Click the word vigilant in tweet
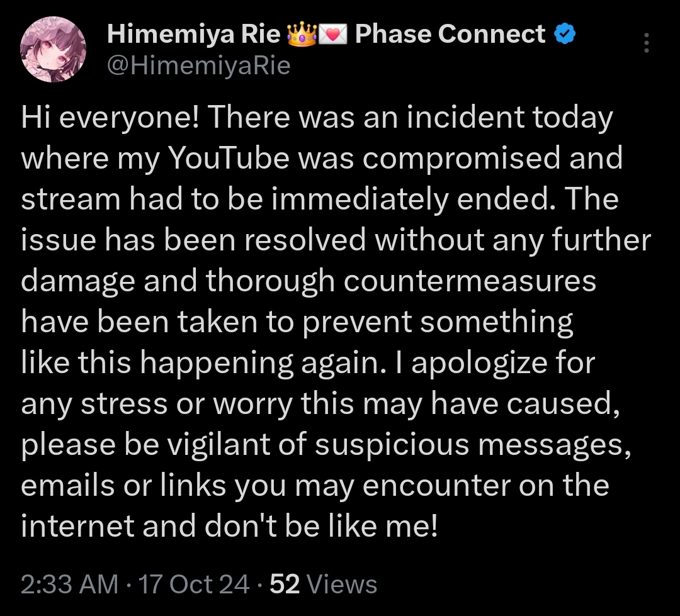This screenshot has height=616, width=680. point(219,445)
